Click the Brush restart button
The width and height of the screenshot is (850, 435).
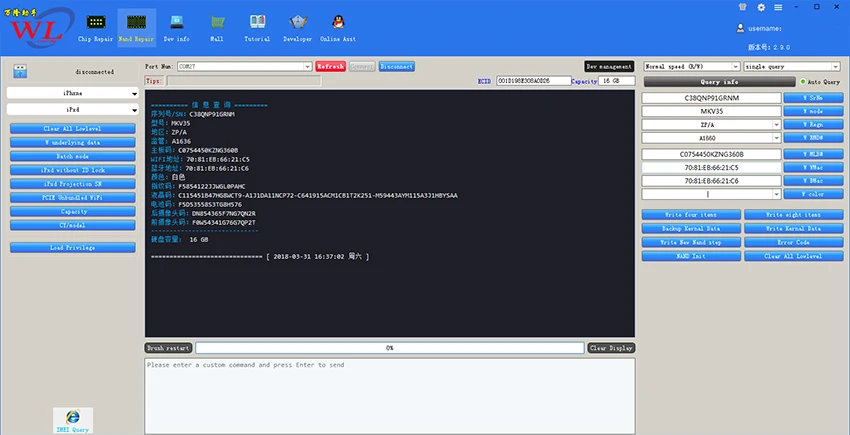(x=169, y=348)
